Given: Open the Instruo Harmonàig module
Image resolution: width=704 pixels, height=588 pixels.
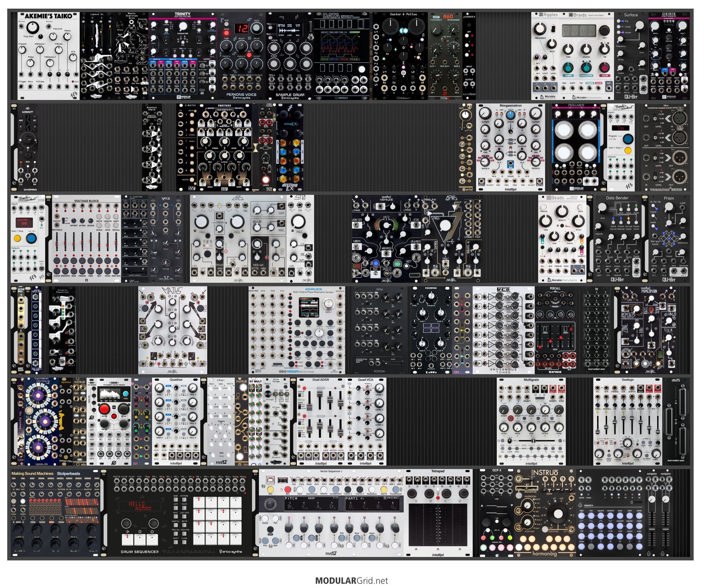Looking at the screenshot, I should pos(545,513).
